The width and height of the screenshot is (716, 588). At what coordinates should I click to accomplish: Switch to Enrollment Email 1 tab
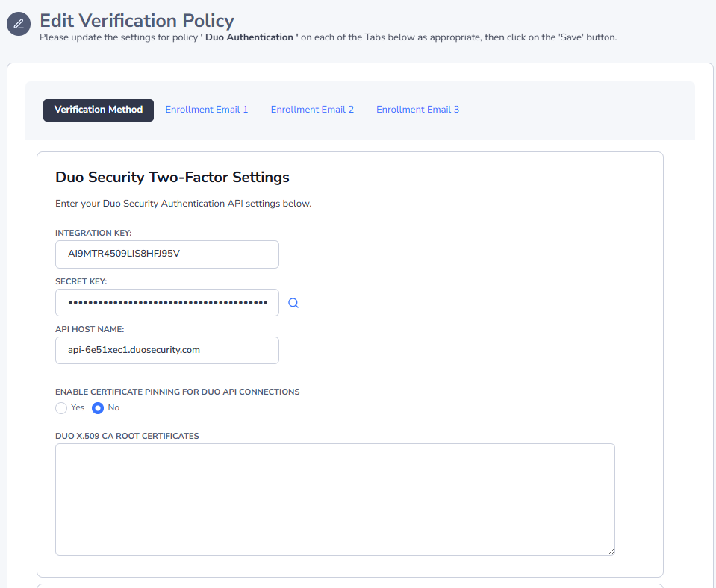206,110
